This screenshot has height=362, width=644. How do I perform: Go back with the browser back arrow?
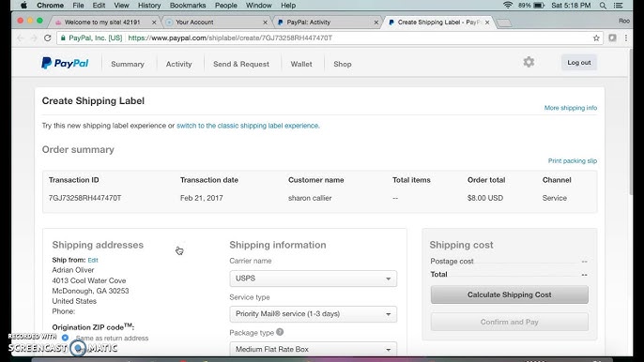pos(21,38)
